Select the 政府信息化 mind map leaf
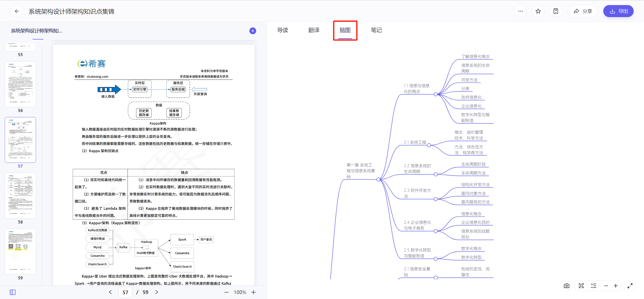Image resolution: width=644 pixels, height=299 pixels. click(471, 97)
